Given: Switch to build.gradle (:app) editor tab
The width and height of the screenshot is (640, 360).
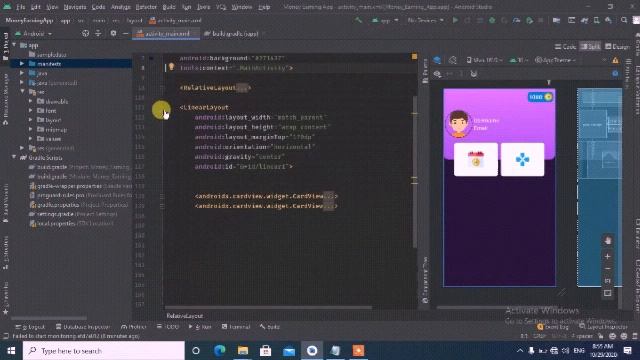Looking at the screenshot, I should point(231,33).
